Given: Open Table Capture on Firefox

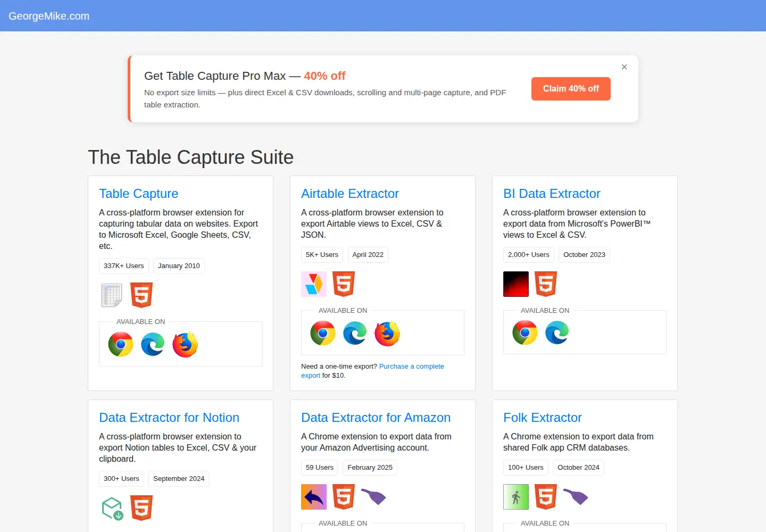Looking at the screenshot, I should pyautogui.click(x=185, y=344).
